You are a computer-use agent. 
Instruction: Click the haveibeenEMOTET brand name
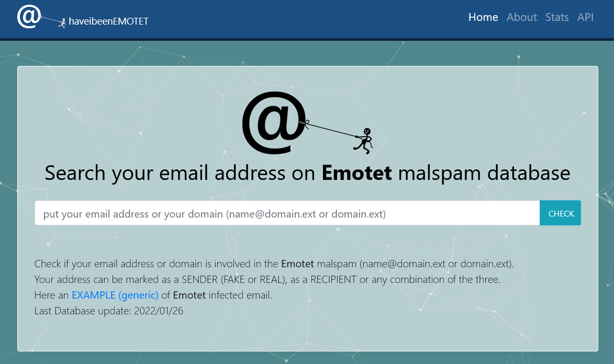click(x=108, y=21)
